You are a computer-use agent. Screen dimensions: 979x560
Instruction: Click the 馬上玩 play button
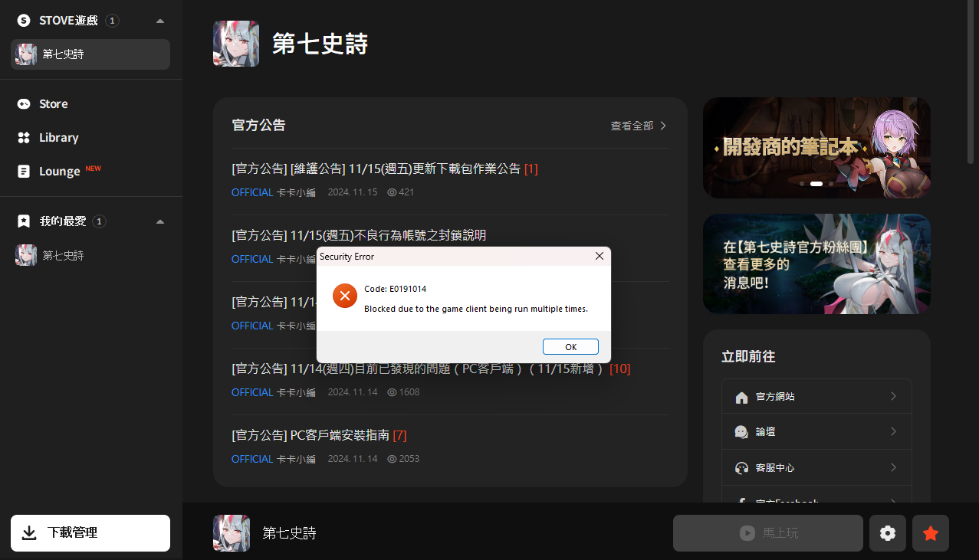pos(768,533)
